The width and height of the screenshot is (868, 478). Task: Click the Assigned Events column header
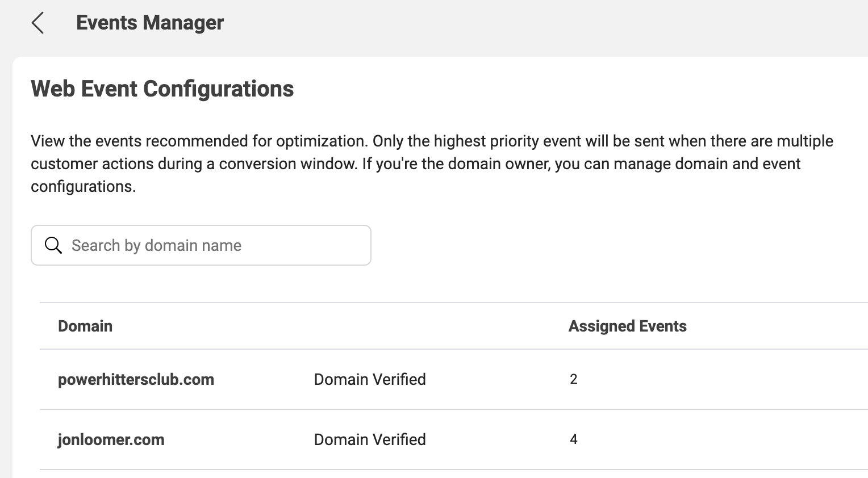[628, 326]
